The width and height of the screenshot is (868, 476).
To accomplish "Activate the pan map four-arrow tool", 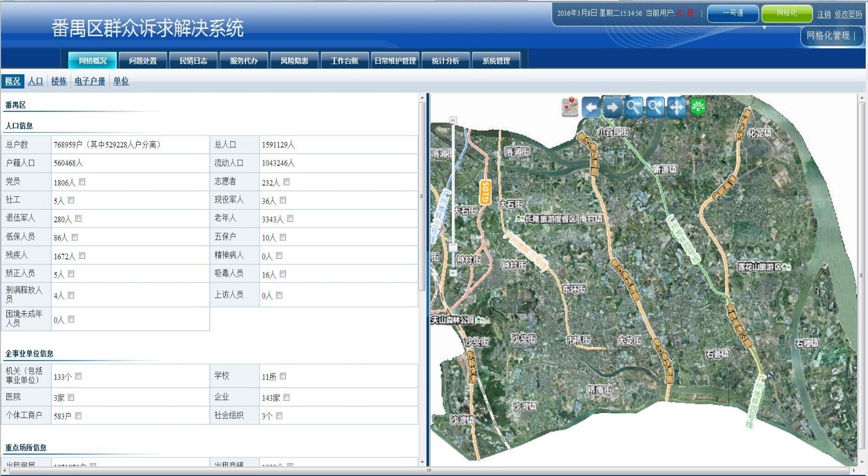I will [676, 107].
